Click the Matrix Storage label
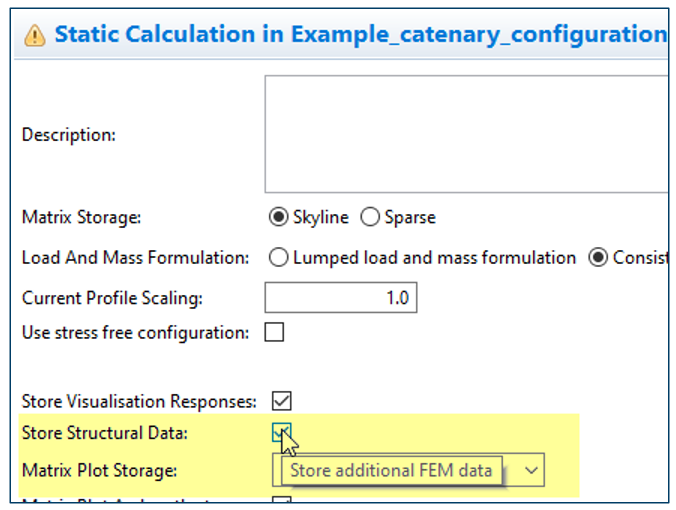Screen dimensions: 676x510 point(81,217)
